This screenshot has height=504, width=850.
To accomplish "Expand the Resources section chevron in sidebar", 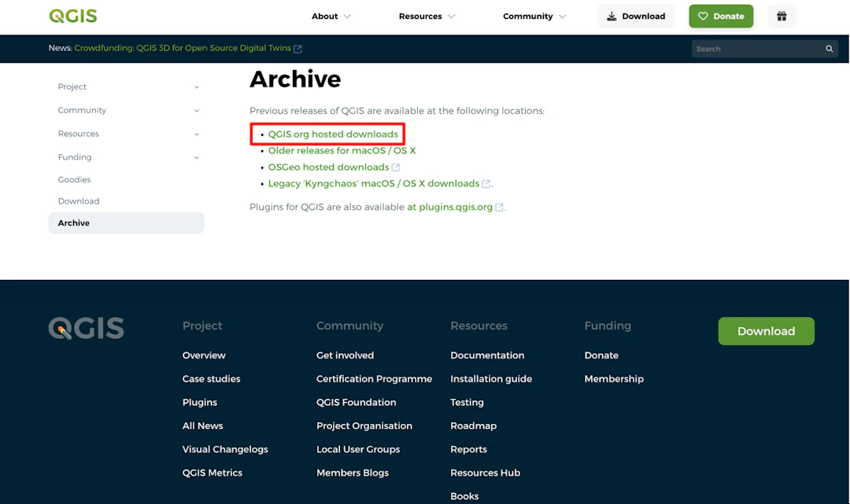I will (x=196, y=134).
